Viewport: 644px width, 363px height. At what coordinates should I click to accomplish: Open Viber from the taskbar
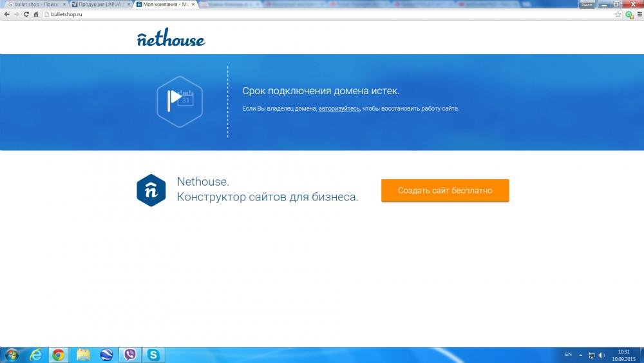pyautogui.click(x=131, y=355)
